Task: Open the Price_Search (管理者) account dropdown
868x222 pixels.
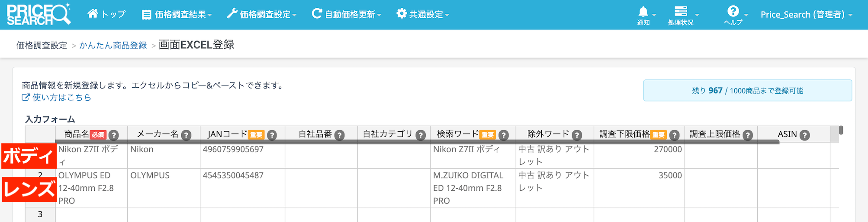Action: point(807,15)
